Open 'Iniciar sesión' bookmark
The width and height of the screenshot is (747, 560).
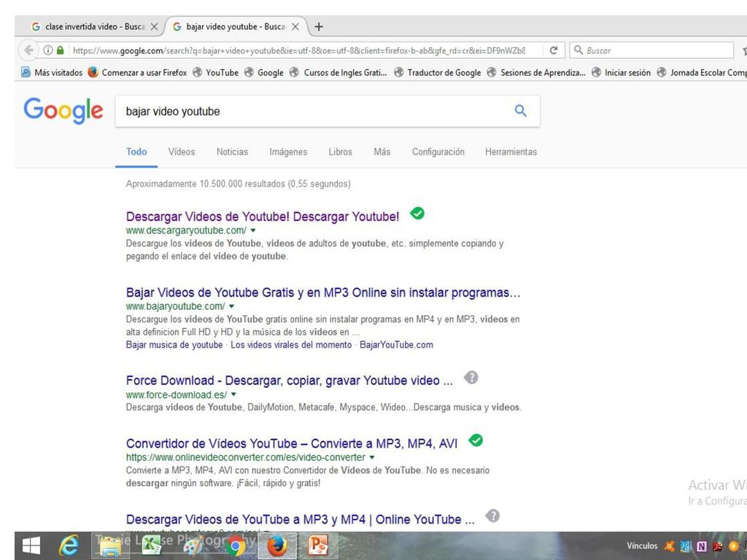621,72
